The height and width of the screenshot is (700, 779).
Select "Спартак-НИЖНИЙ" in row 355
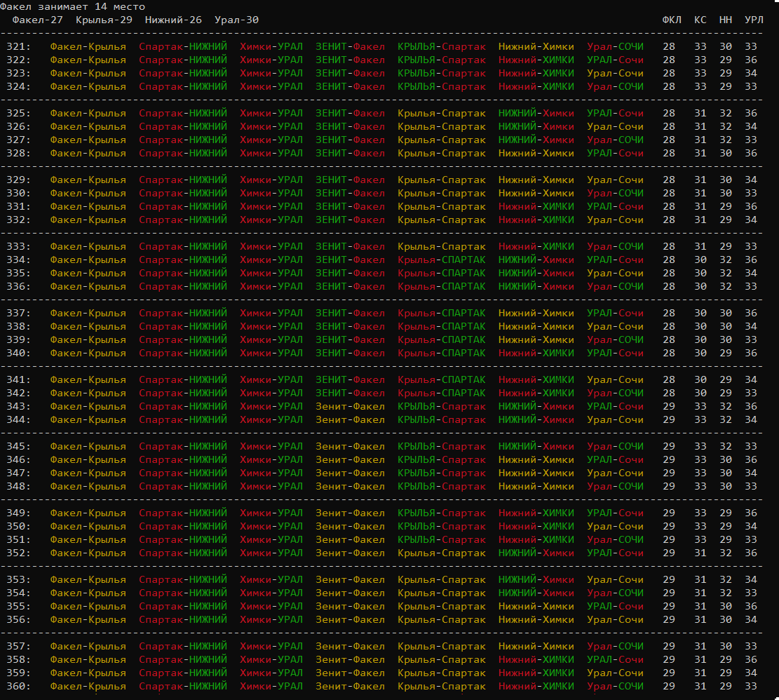[x=183, y=607]
